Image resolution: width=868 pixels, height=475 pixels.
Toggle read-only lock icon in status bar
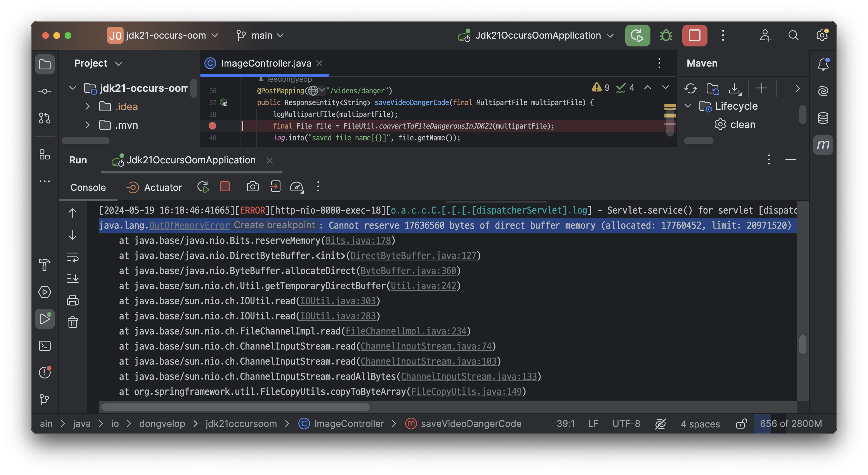(x=741, y=424)
